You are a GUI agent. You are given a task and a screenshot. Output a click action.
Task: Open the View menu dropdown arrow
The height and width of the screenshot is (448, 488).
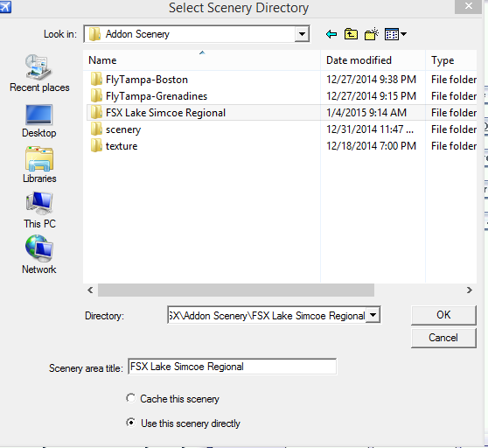coord(404,34)
